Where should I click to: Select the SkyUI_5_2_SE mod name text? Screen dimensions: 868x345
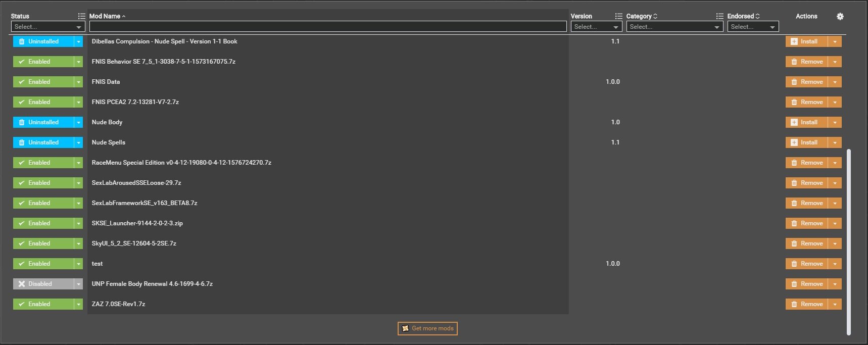134,243
